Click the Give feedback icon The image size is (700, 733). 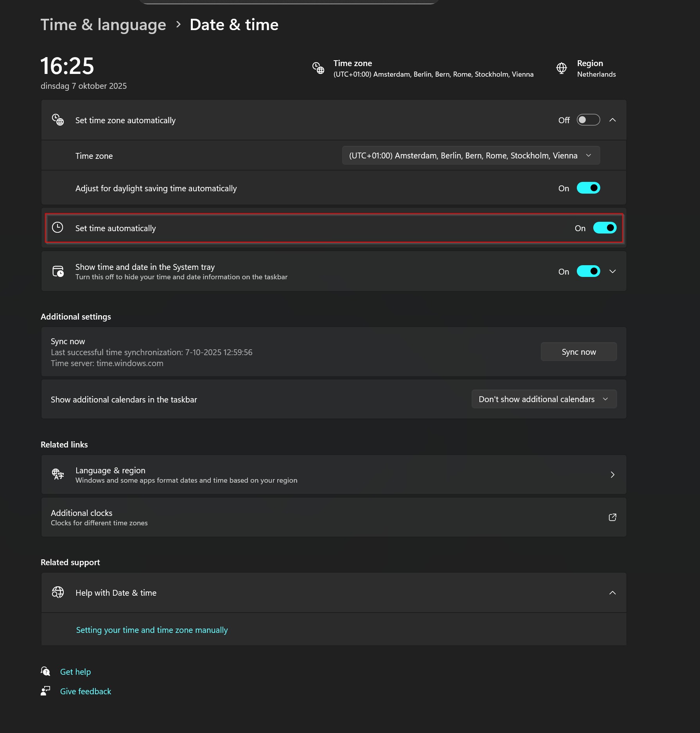45,691
